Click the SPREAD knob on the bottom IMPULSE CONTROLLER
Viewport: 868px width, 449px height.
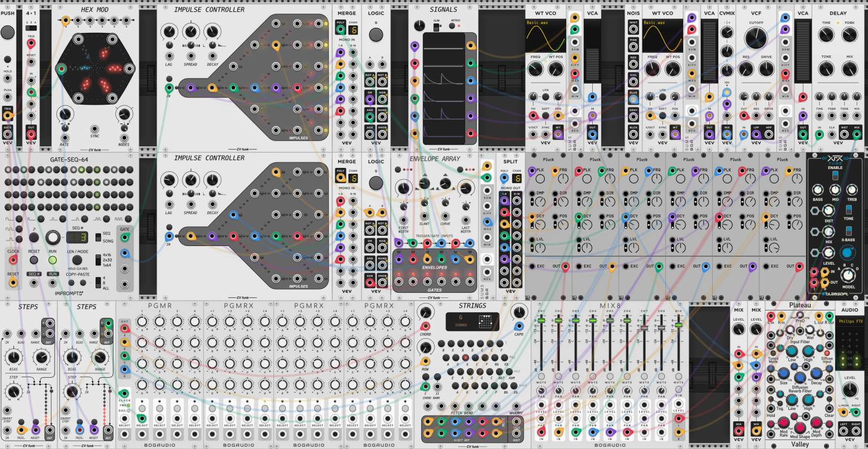(x=191, y=180)
